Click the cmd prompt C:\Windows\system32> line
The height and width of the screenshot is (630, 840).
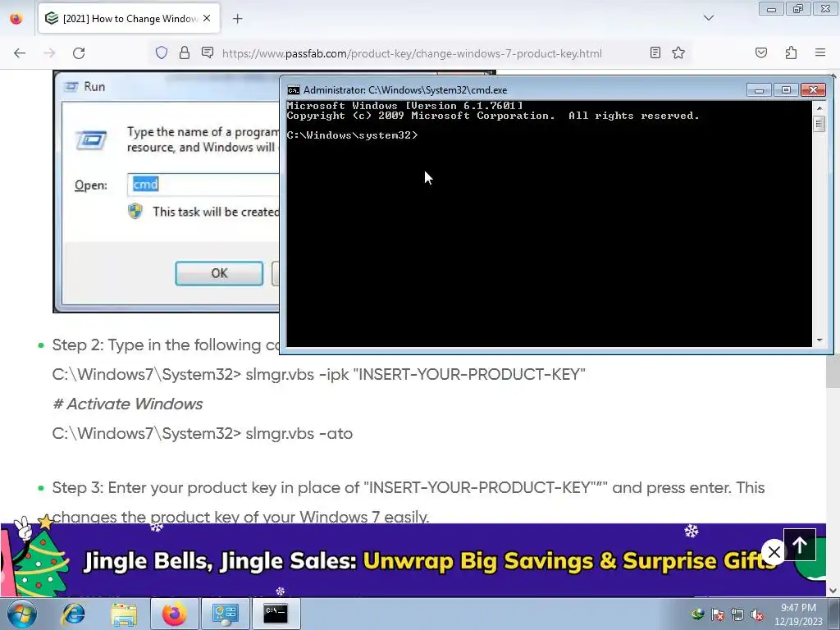coord(353,135)
